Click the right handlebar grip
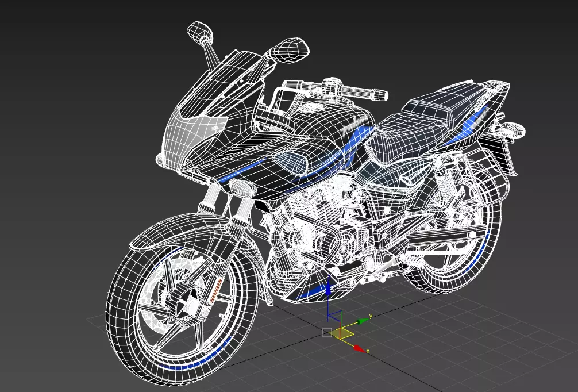The height and width of the screenshot is (392, 578). [x=363, y=92]
